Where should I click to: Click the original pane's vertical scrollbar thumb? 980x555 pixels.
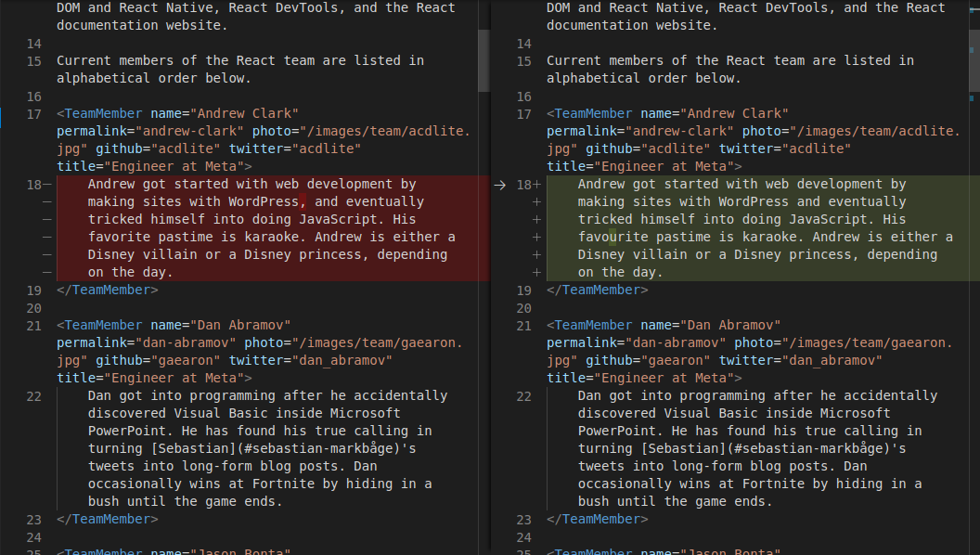484,61
